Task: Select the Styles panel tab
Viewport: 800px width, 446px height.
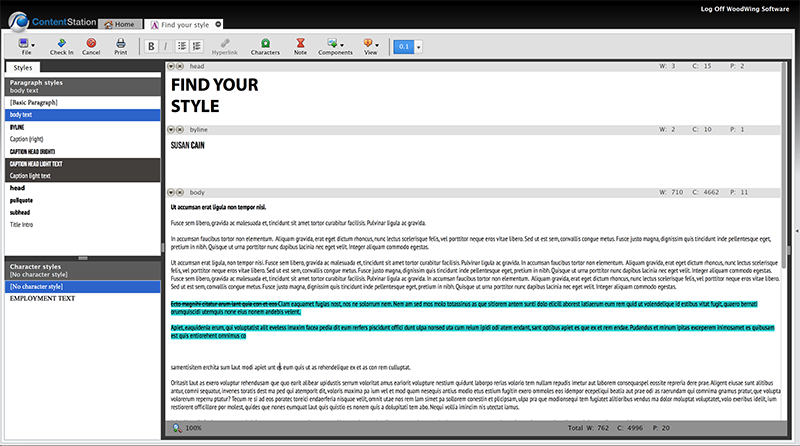Action: (x=22, y=66)
